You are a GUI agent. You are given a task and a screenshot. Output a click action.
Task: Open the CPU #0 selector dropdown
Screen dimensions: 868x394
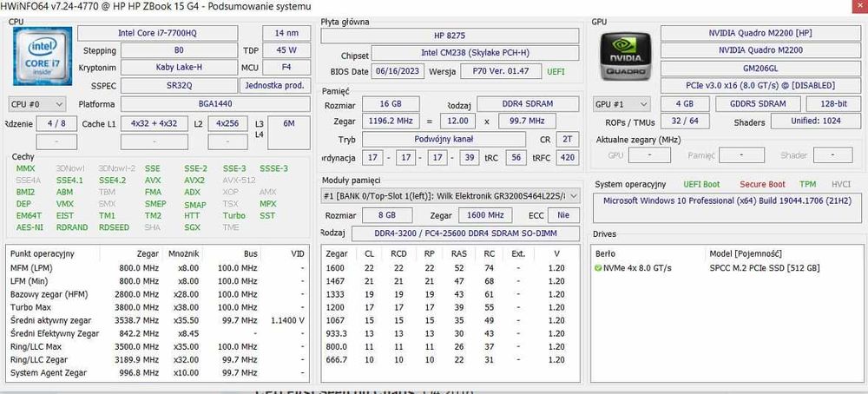click(37, 104)
